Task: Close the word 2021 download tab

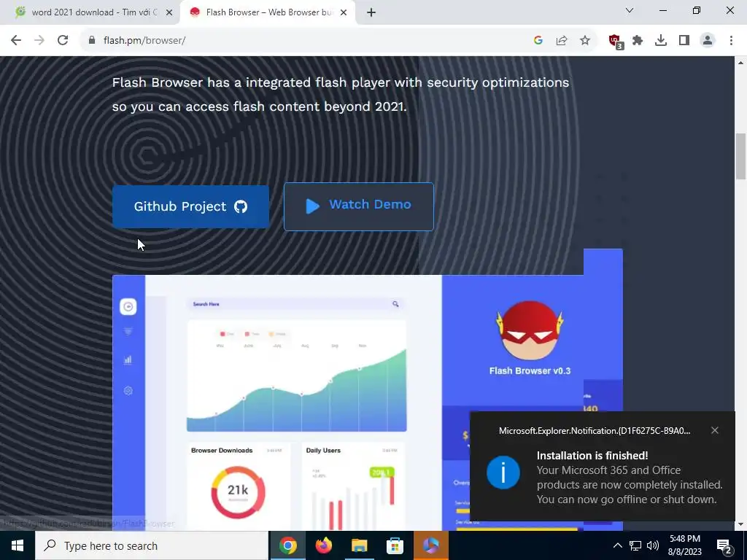Action: 169,13
